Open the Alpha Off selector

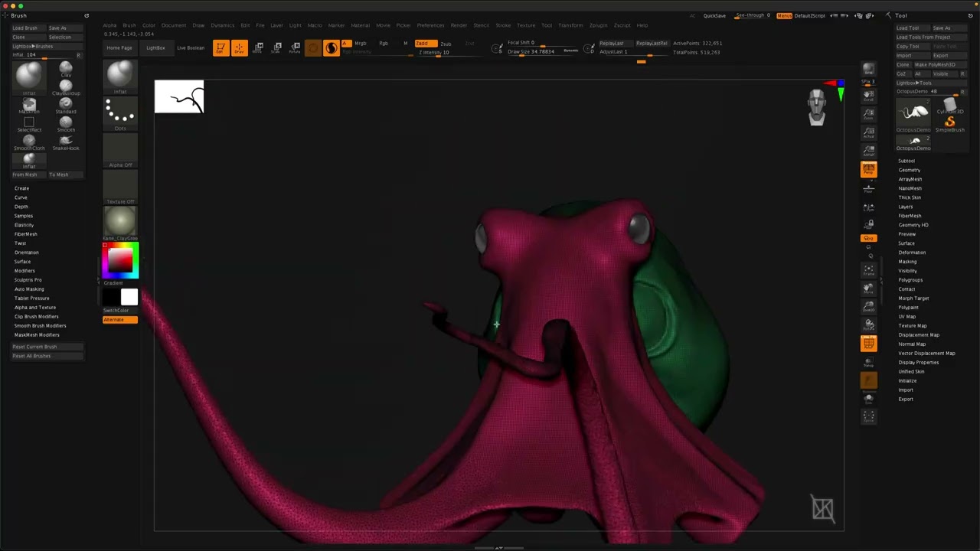click(x=120, y=151)
